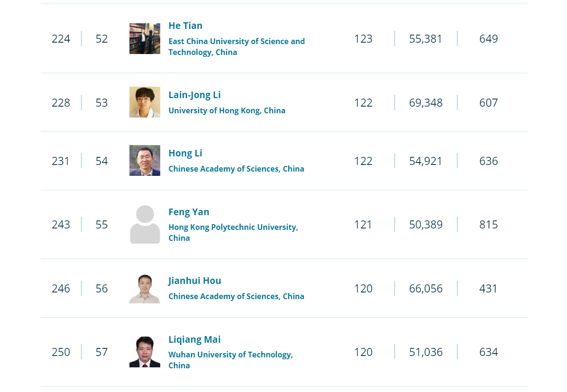This screenshot has width=567, height=392.
Task: Click Jianhui Hou's world rank 246
Action: (61, 289)
